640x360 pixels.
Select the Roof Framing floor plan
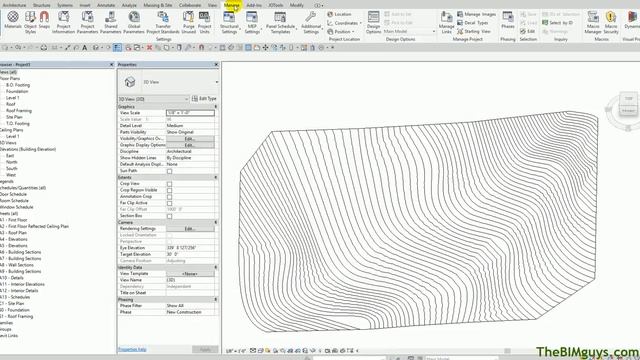[x=19, y=111]
